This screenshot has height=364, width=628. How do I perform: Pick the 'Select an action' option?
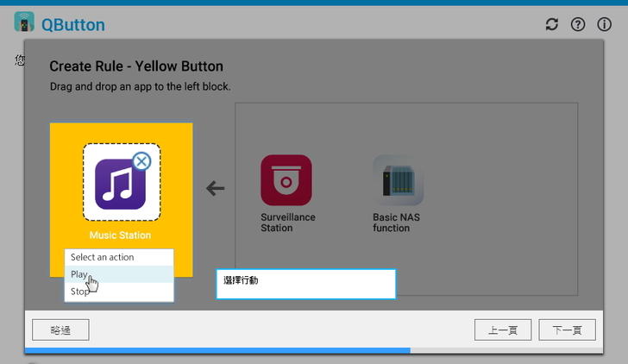pos(119,257)
